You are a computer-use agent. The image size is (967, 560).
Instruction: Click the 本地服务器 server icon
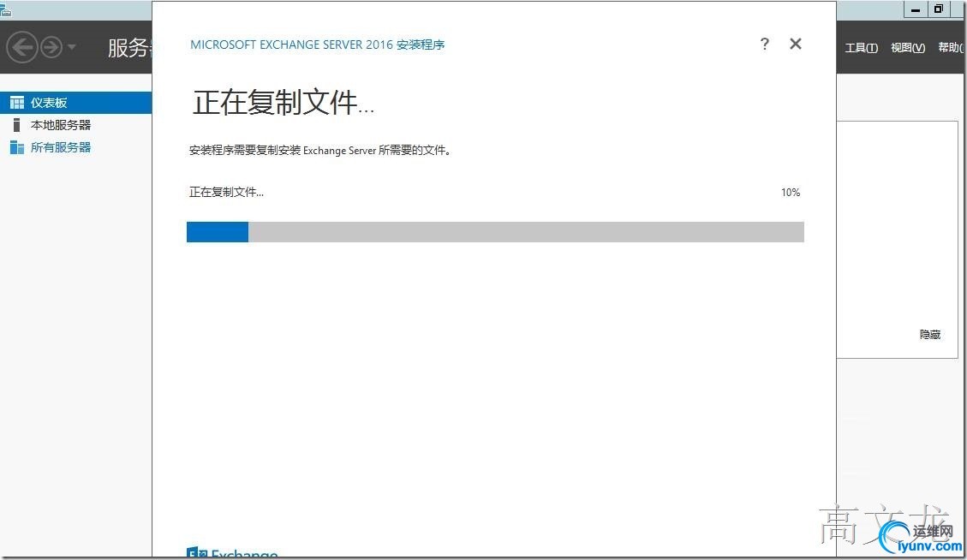point(16,124)
